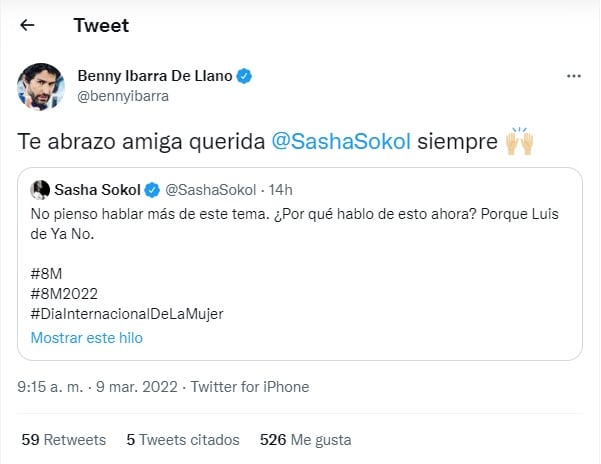Viewport: 601px width, 464px height.
Task: Click 'Twitter for iPhone' source link
Action: [250, 387]
